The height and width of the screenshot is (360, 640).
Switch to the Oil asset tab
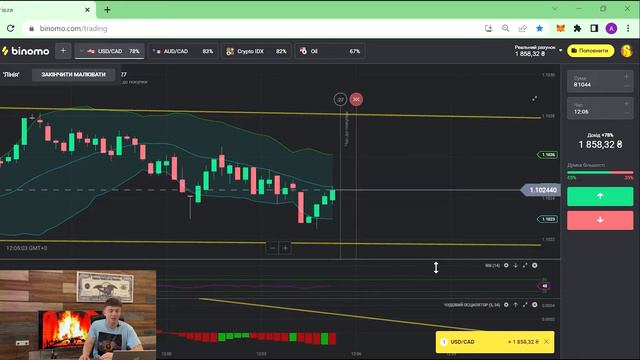[330, 51]
